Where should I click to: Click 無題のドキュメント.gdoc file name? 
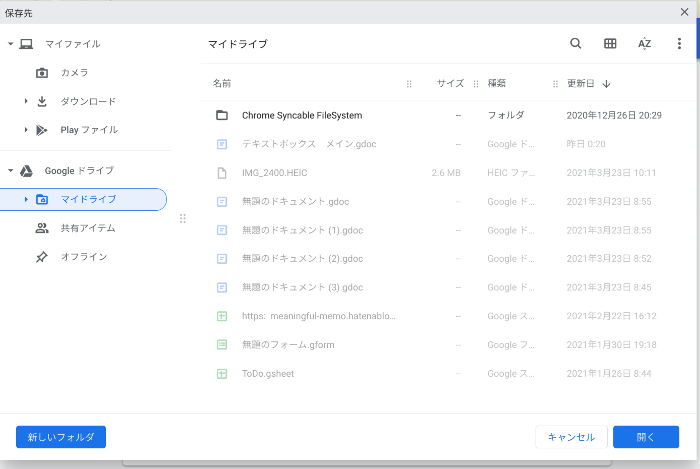(295, 202)
